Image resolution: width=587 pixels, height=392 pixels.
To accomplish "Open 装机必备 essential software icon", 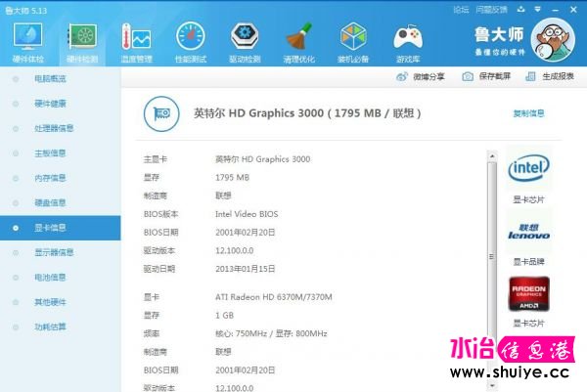I will pos(354,40).
